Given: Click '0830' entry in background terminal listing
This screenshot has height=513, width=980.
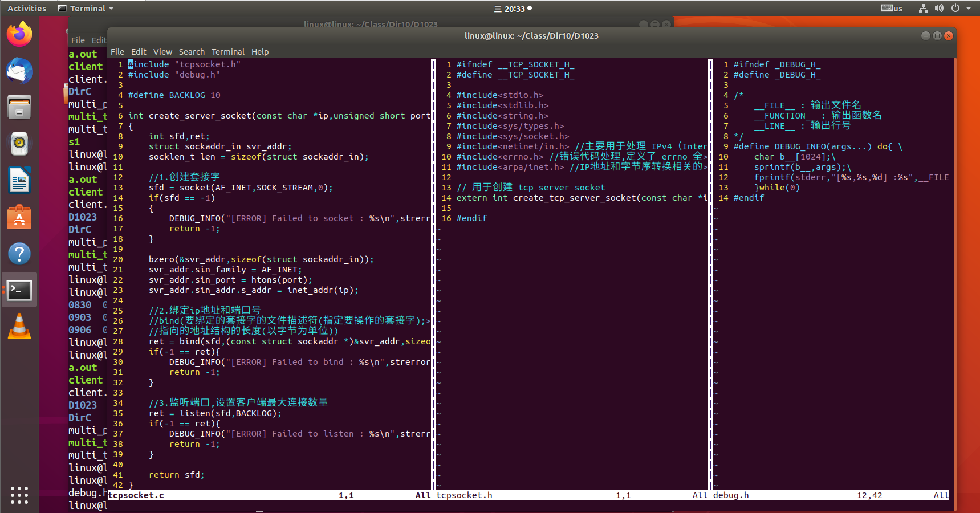Looking at the screenshot, I should [80, 305].
